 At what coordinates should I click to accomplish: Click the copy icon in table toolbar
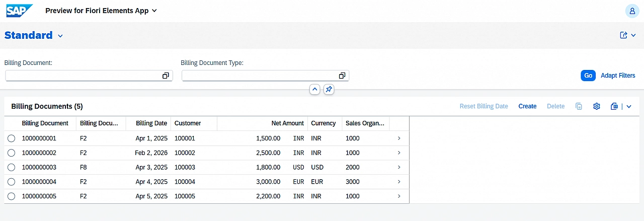(x=579, y=106)
